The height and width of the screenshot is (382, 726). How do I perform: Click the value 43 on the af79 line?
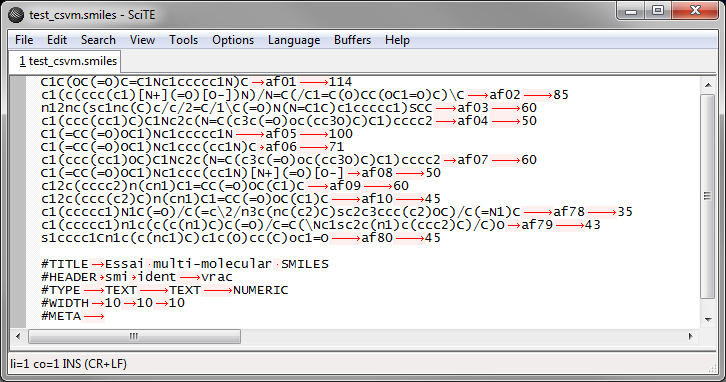click(x=593, y=225)
